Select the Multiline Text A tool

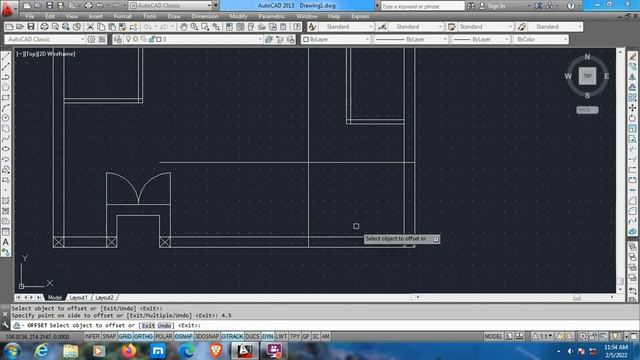[6, 242]
